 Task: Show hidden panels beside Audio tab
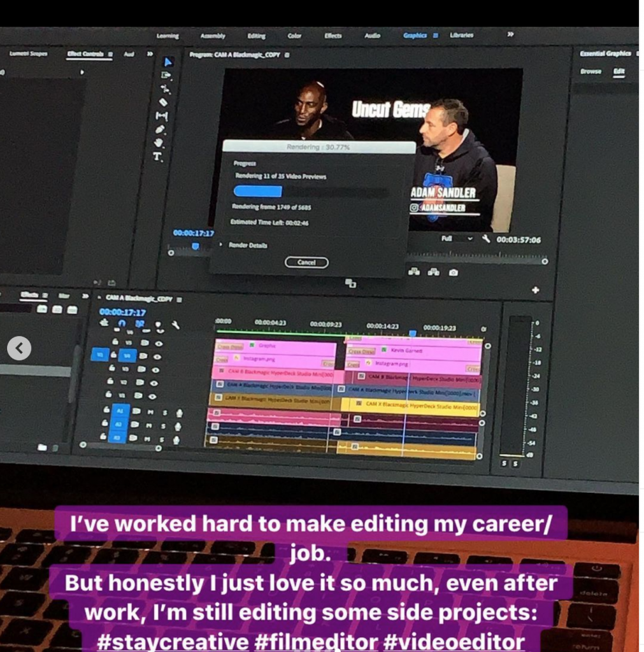click(150, 54)
